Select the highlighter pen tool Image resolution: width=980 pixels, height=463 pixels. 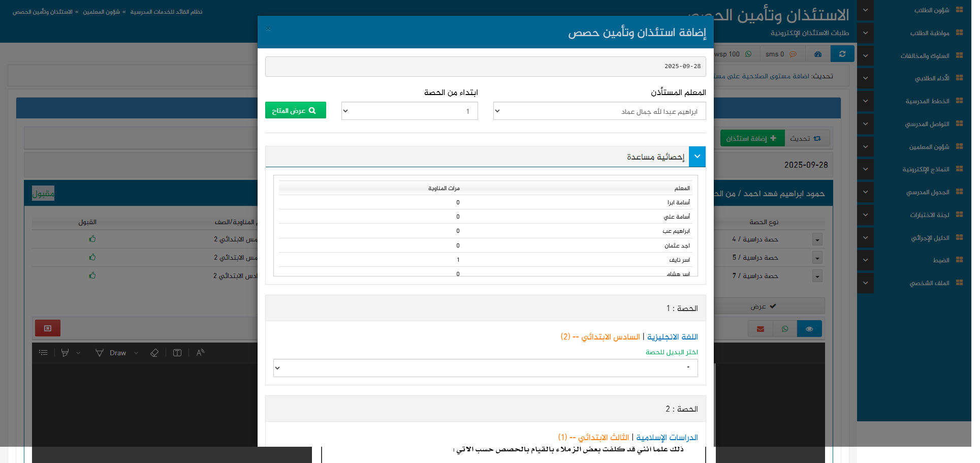pyautogui.click(x=65, y=353)
